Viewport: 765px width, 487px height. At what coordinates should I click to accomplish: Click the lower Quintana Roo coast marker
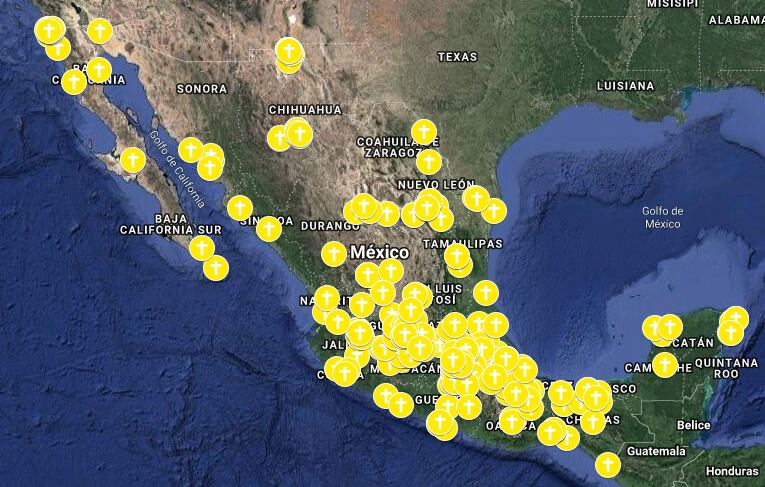[730, 334]
